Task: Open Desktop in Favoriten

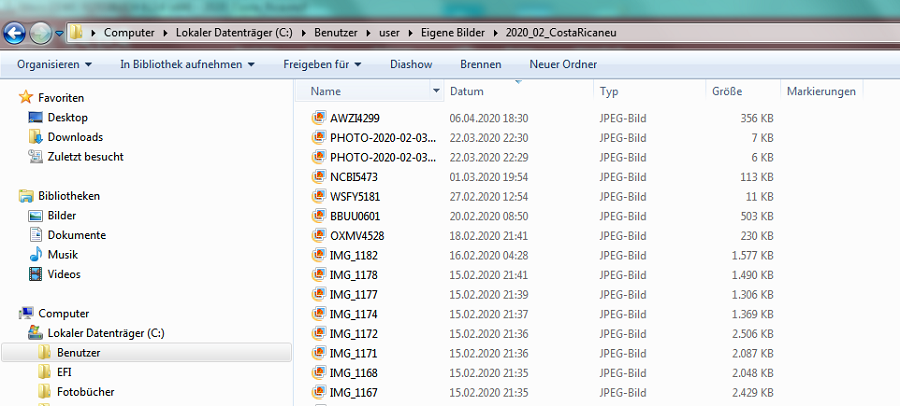Action: point(67,118)
